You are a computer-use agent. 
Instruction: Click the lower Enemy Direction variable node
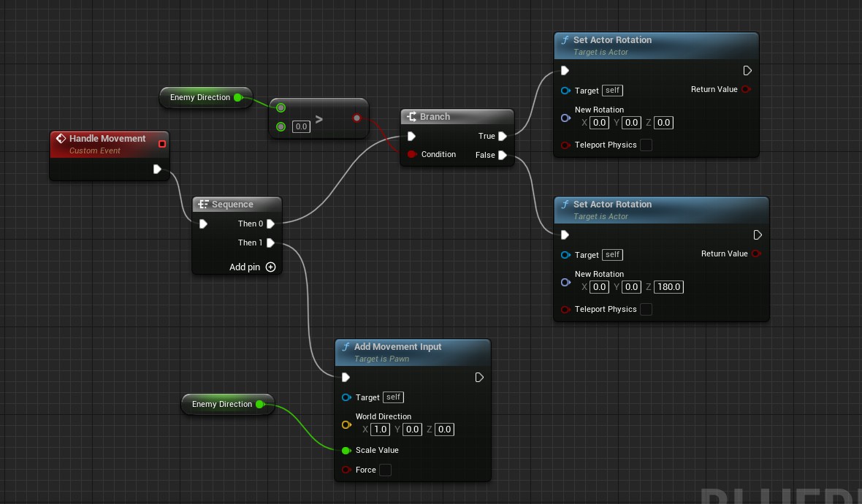coord(221,405)
